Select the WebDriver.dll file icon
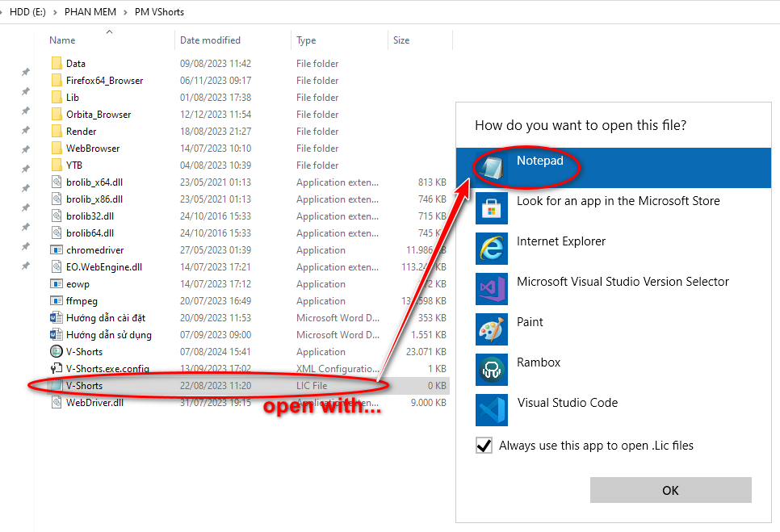 pyautogui.click(x=57, y=402)
